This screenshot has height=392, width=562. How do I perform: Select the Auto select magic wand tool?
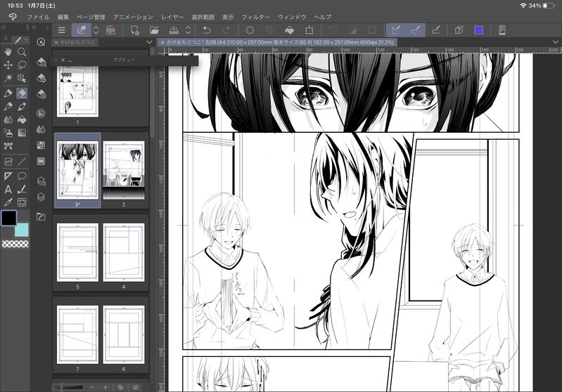point(8,78)
